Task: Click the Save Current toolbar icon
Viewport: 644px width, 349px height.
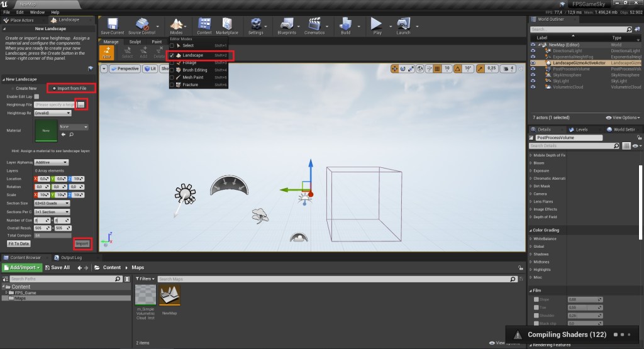Action: (x=112, y=25)
